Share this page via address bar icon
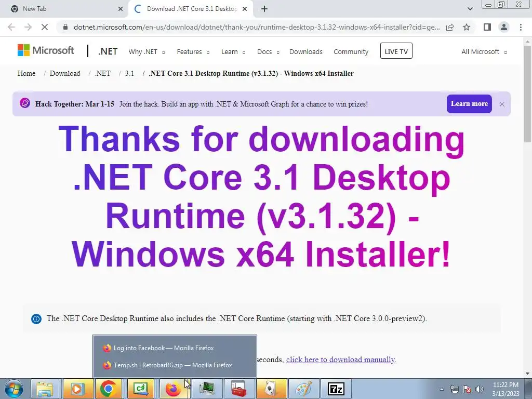Screen dimensions: 532x399 pyautogui.click(x=450, y=27)
